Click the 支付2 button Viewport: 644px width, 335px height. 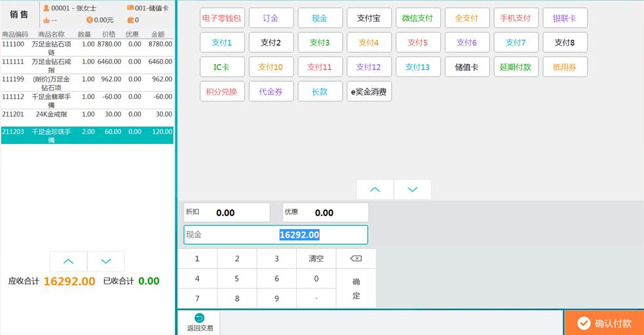[x=271, y=43]
